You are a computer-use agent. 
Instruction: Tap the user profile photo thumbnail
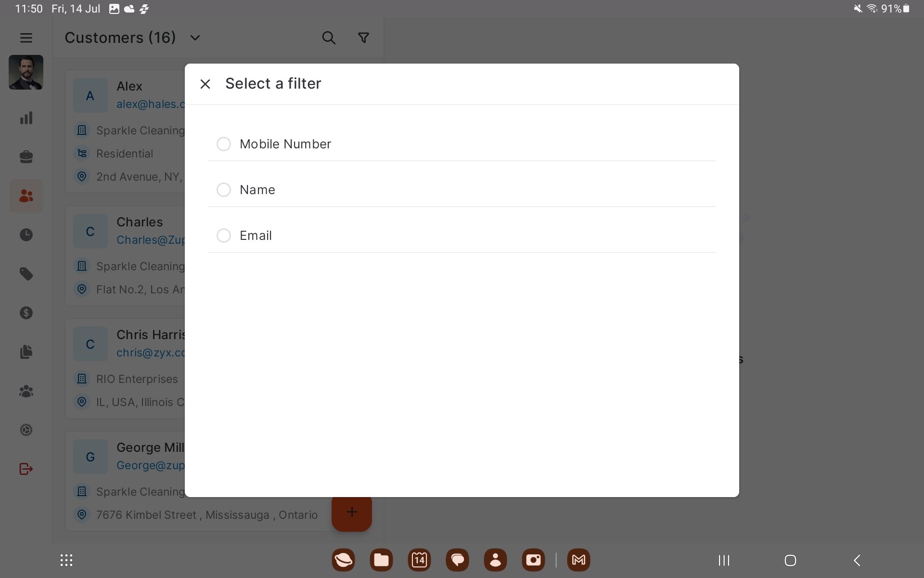(26, 72)
